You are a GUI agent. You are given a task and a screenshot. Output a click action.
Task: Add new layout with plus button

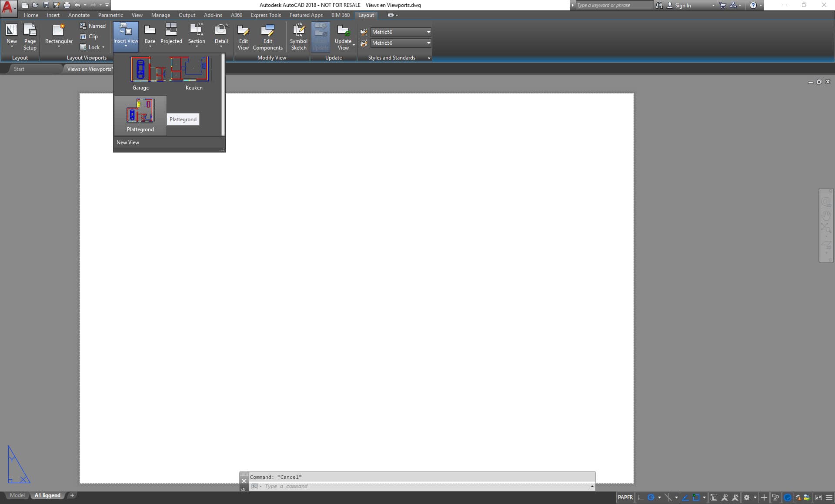(72, 495)
